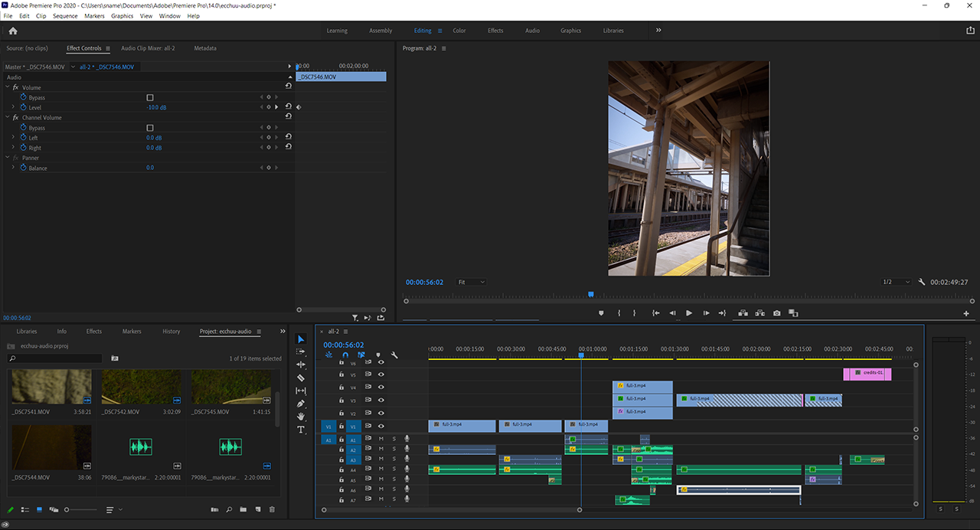Click the New Bin folder icon
980x530 pixels.
point(243,509)
